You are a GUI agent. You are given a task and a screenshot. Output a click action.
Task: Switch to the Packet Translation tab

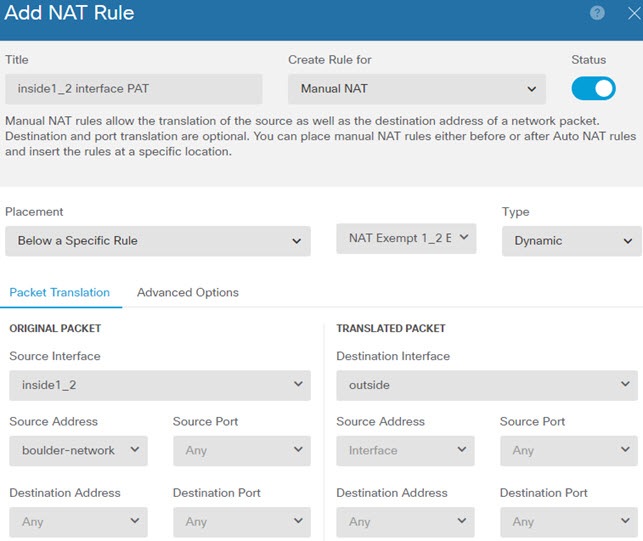59,292
